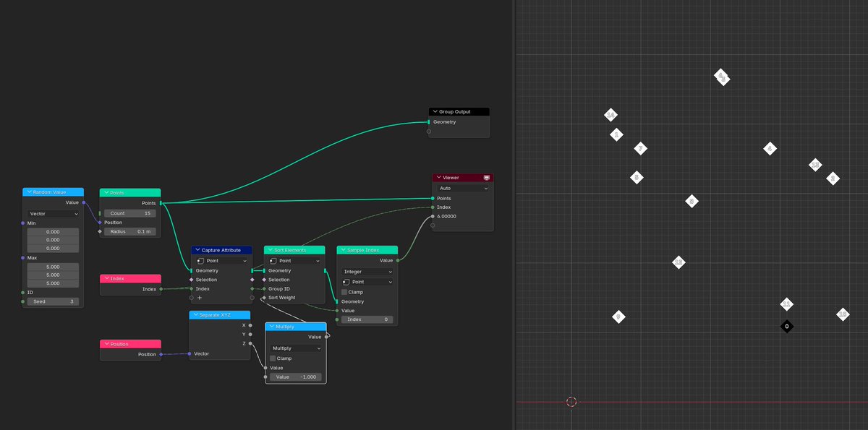The image size is (868, 430).
Task: Click the Index node's output socket
Action: pos(161,289)
